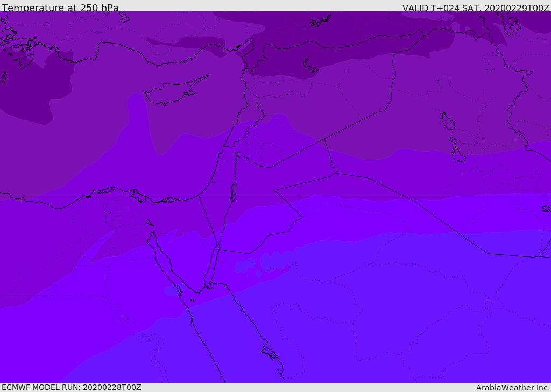Click inside the Gulf of Aqaba
Screen dimensions: 551x392
[x=214, y=263]
